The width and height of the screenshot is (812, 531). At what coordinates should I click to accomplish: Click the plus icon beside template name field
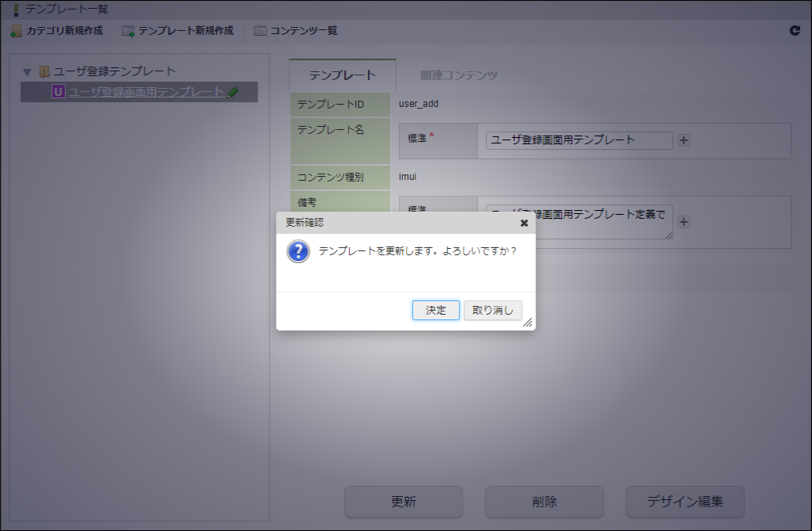click(x=684, y=140)
